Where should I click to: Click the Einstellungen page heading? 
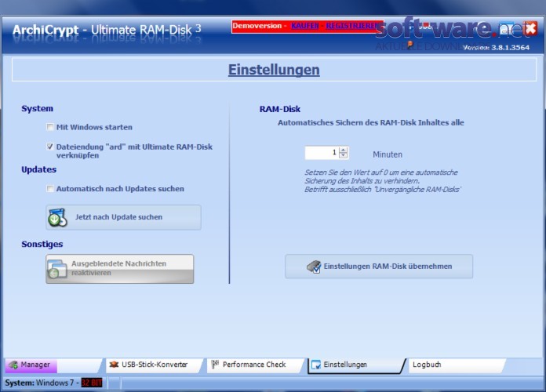(274, 70)
